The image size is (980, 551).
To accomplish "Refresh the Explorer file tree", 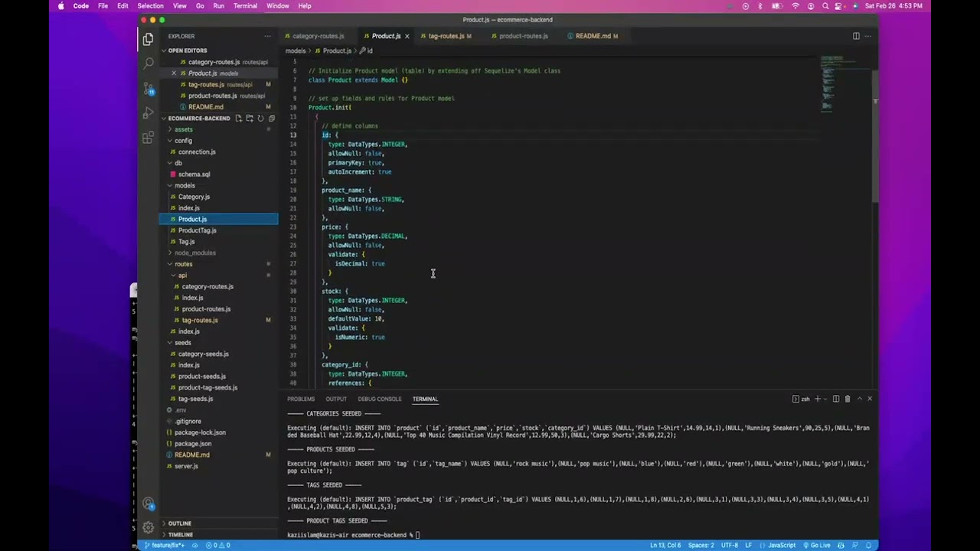I will click(x=260, y=118).
